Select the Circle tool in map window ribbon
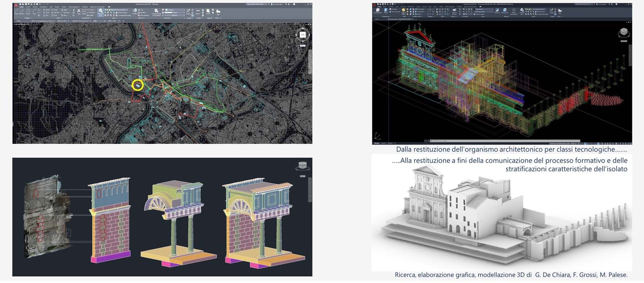This screenshot has width=644, height=283. point(28,11)
